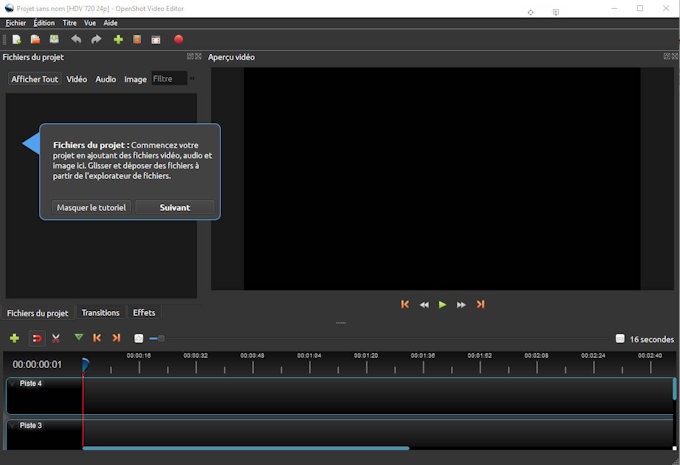Undo the last action
This screenshot has height=465, width=680.
tap(76, 39)
